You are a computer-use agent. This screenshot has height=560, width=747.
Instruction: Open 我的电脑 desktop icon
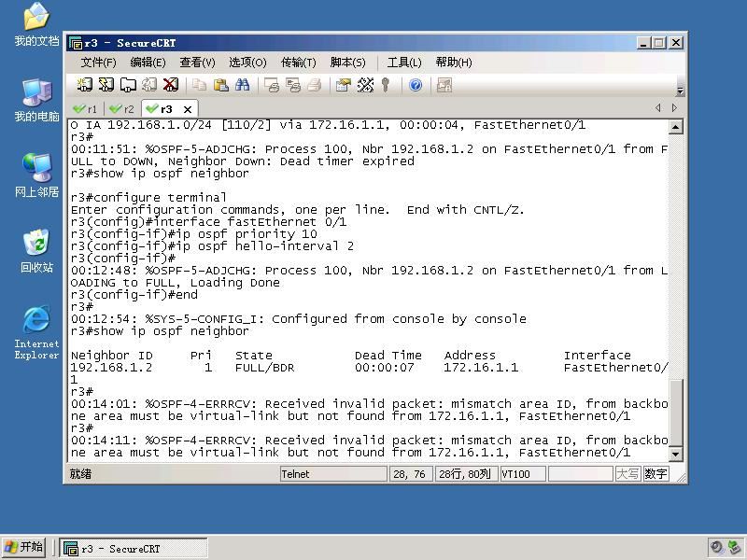coord(36,101)
